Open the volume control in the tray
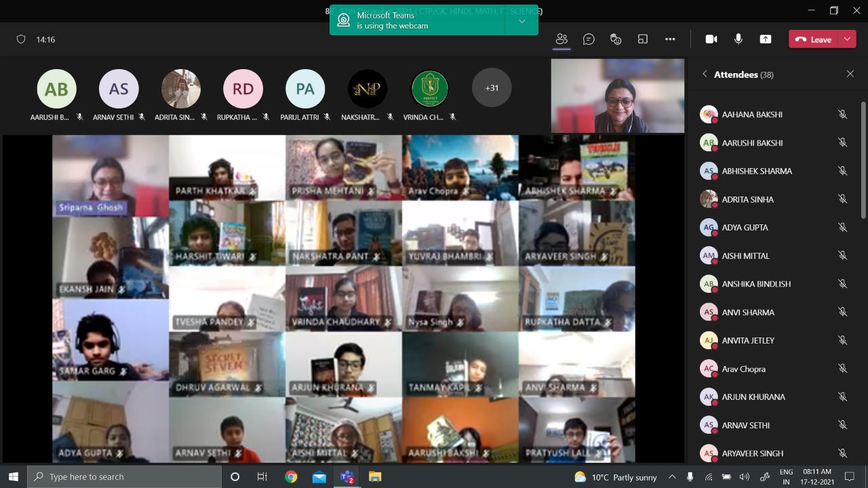Viewport: 868px width, 488px height. coord(744,476)
